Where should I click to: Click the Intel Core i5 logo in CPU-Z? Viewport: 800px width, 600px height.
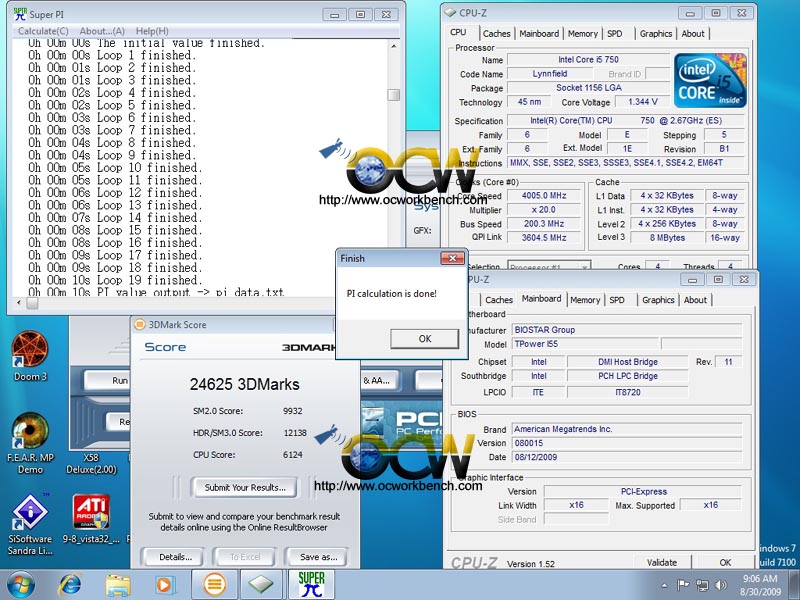[710, 80]
